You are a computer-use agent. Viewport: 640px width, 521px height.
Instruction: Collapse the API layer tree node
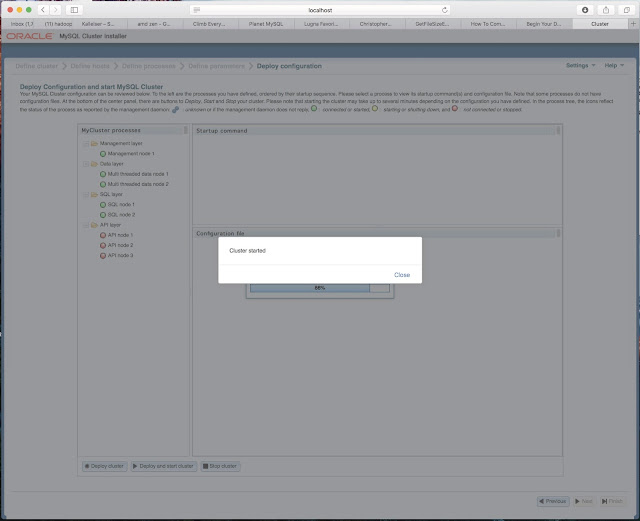[86, 225]
